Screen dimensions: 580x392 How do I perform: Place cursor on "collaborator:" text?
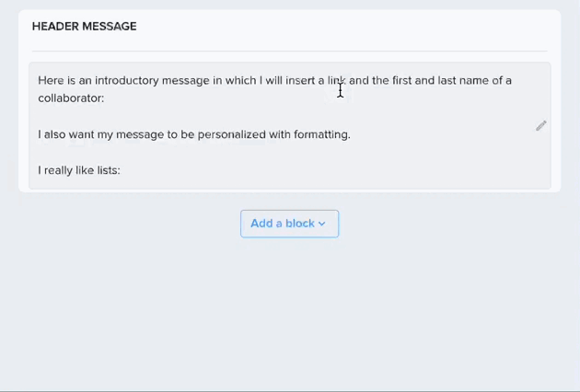(71, 98)
